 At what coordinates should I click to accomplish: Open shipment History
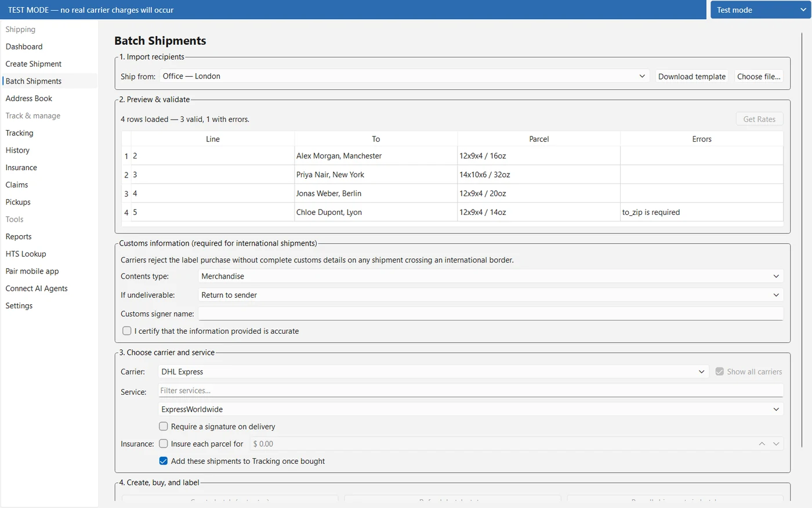[x=49, y=150]
